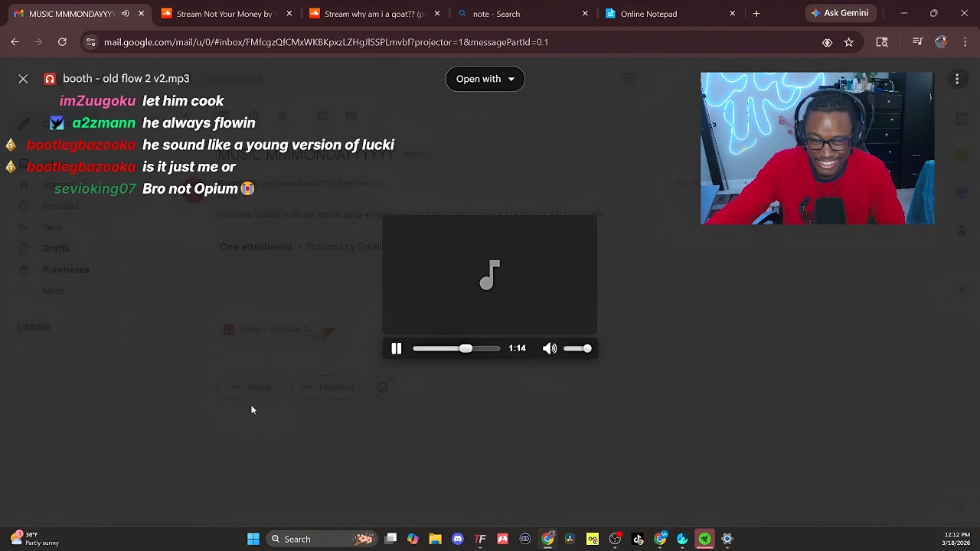This screenshot has height=551, width=980.
Task: Switch to the MUSIC MMMONDAYYYY Gmail tab
Action: point(71,14)
